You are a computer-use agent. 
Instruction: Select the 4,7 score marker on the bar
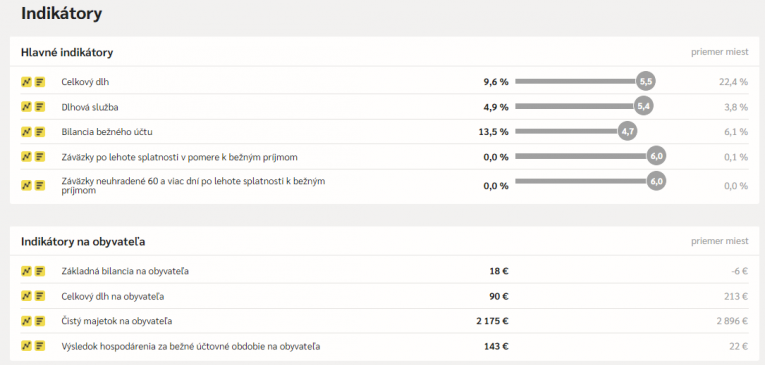pos(627,131)
